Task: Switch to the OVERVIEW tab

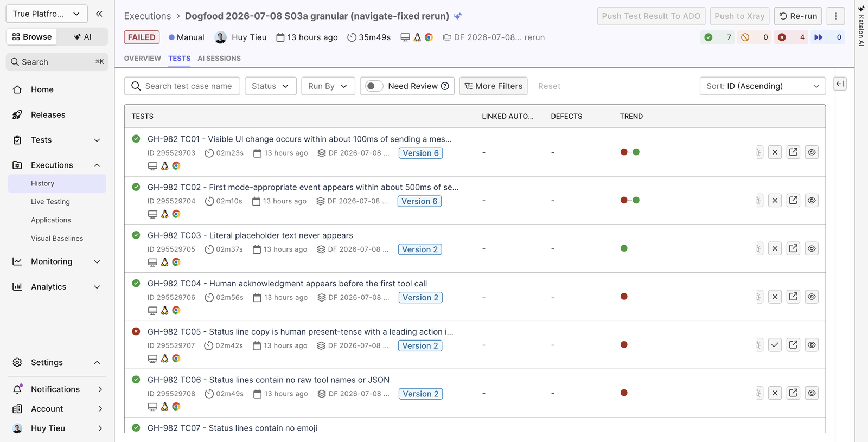Action: pyautogui.click(x=143, y=59)
